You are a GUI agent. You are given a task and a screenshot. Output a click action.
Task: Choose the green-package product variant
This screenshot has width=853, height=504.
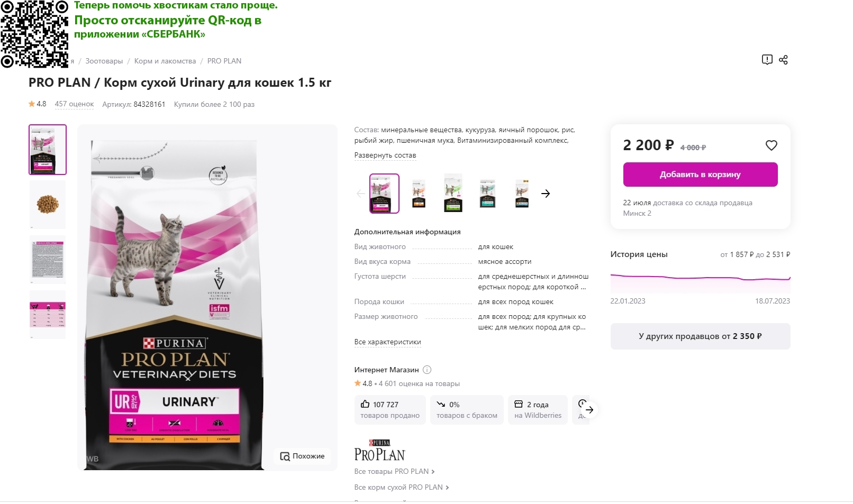pyautogui.click(x=453, y=194)
